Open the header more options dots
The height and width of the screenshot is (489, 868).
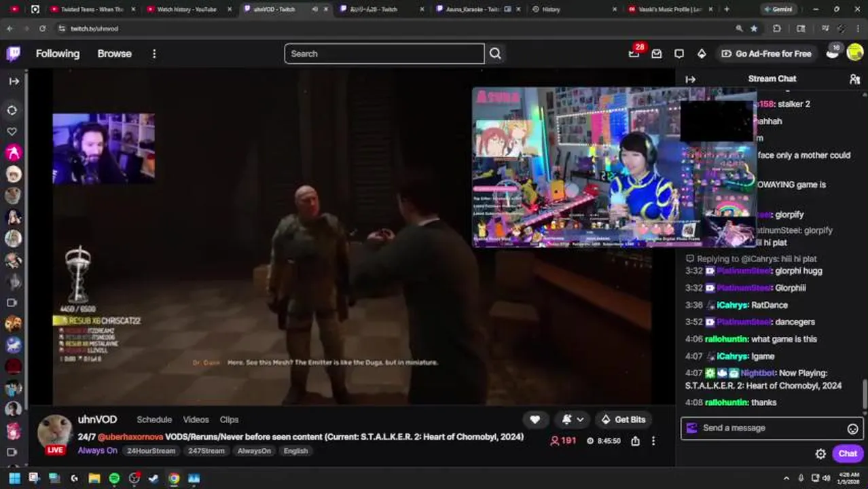154,54
